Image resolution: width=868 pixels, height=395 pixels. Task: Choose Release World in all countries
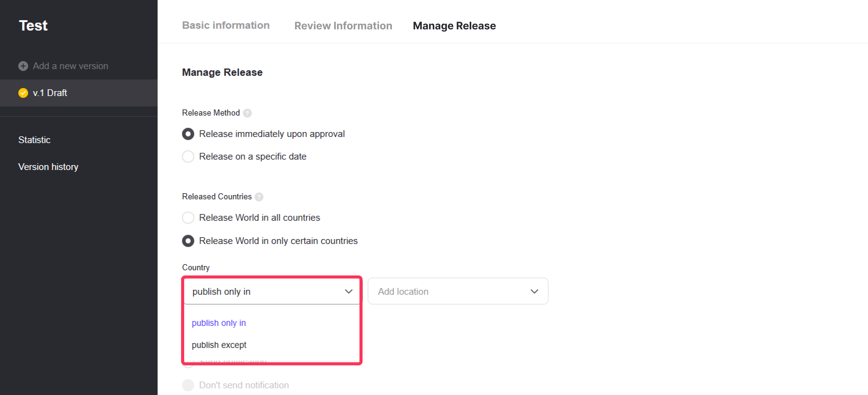click(x=188, y=218)
